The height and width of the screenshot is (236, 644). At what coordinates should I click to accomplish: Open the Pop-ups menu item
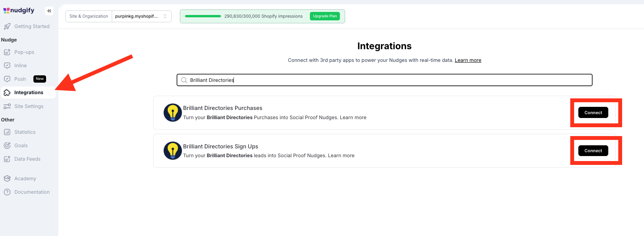(x=24, y=52)
